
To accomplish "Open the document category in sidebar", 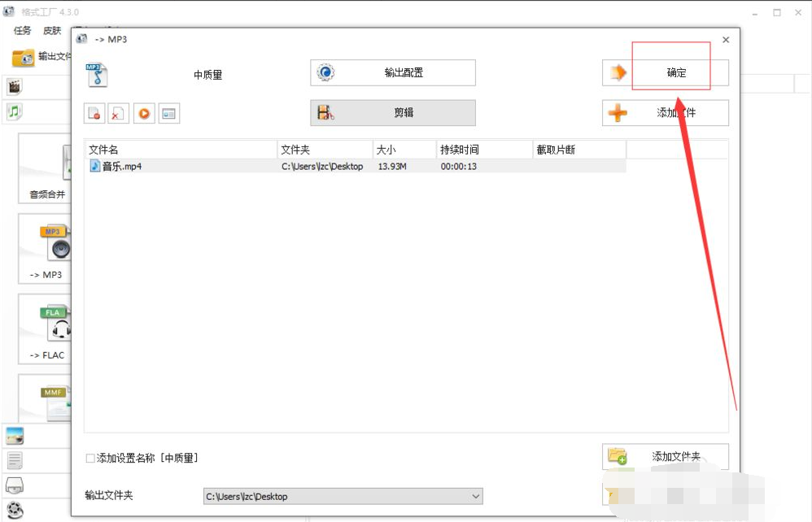I will pos(15,460).
